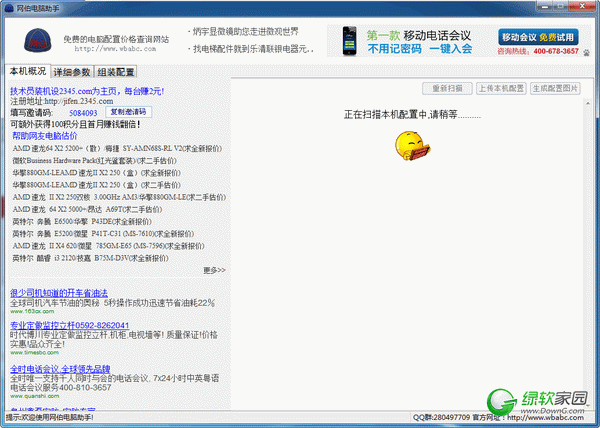
Task: Select the 微软Business Hardware Pack listing
Action: coord(95,161)
